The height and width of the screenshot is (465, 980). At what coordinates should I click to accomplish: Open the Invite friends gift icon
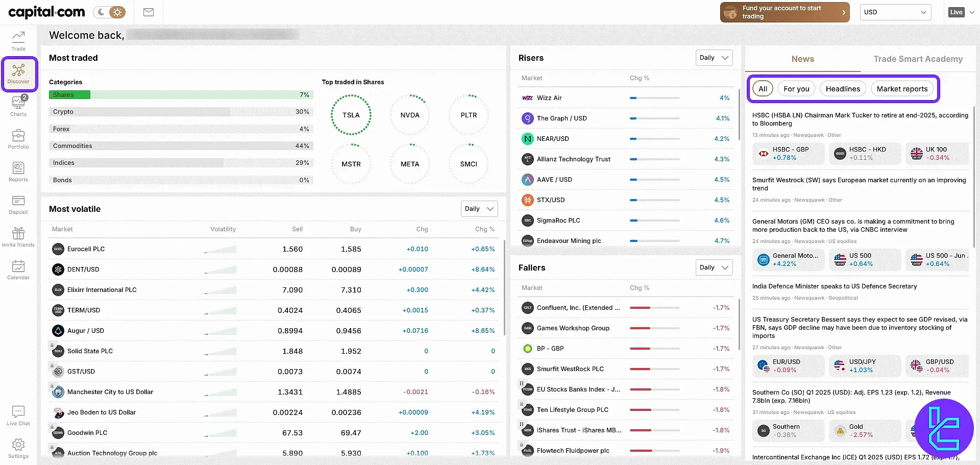(x=18, y=237)
